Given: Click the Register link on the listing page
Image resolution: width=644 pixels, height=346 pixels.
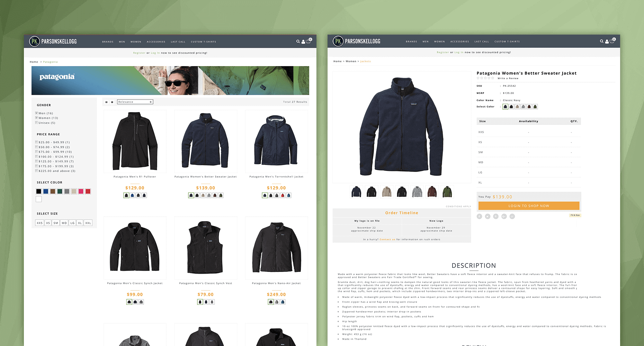Looking at the screenshot, I should tap(139, 53).
